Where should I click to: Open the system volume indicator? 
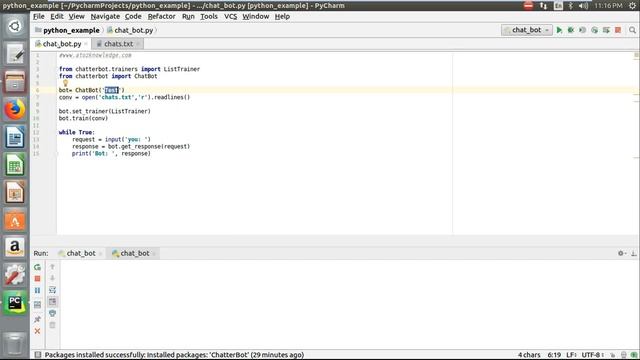583,5
